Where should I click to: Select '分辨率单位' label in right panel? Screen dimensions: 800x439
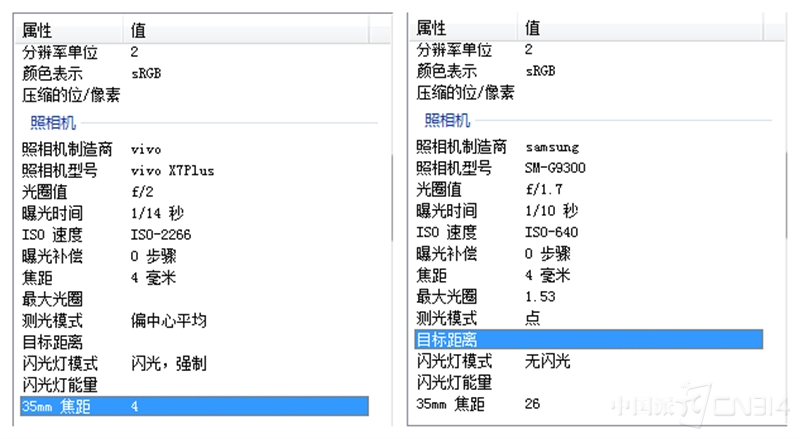click(454, 50)
